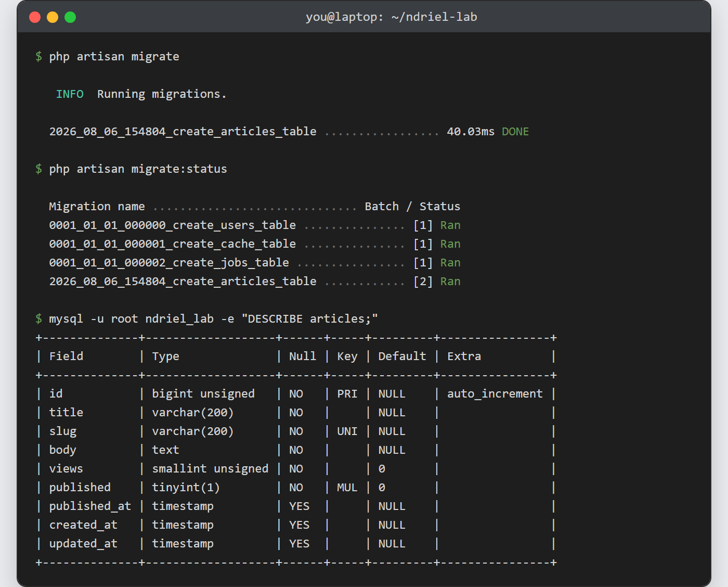Click the window title you@laptop: ~/ndriel-lab
Screen dimensions: 728x587
click(391, 17)
